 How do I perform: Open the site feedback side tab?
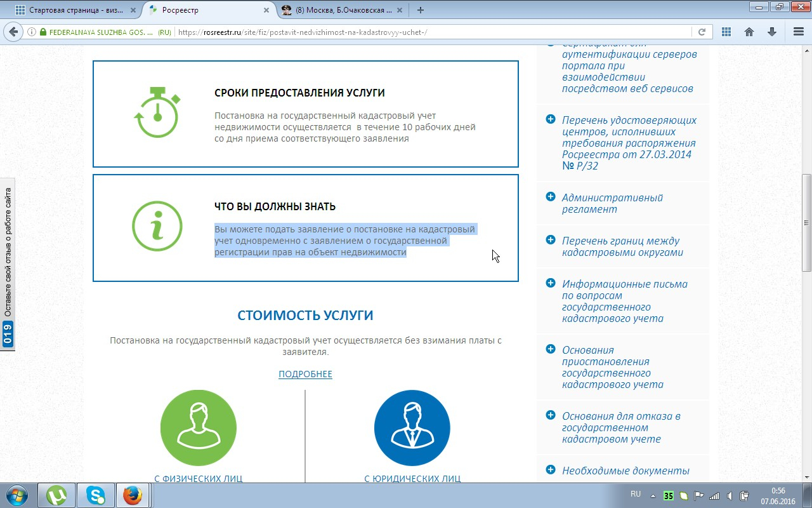(8, 264)
